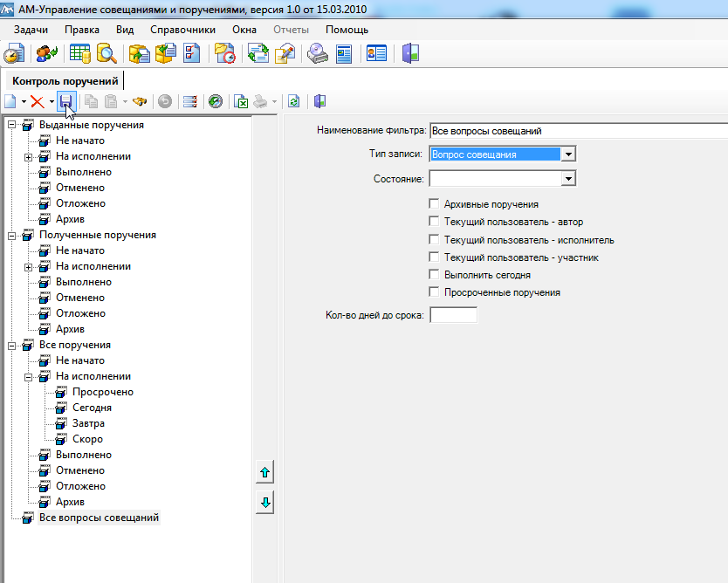Click the printer icon in filter toolbar
Image resolution: width=728 pixels, height=583 pixels.
pyautogui.click(x=260, y=101)
